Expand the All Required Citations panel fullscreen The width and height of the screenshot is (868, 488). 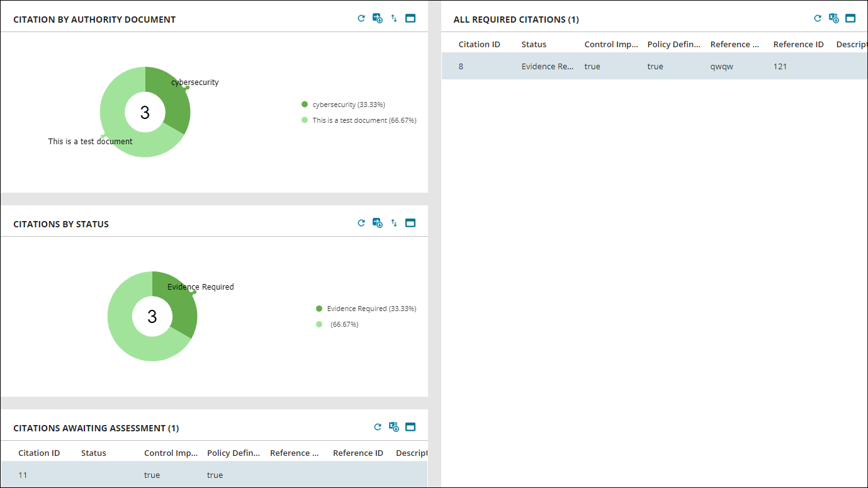click(x=850, y=18)
